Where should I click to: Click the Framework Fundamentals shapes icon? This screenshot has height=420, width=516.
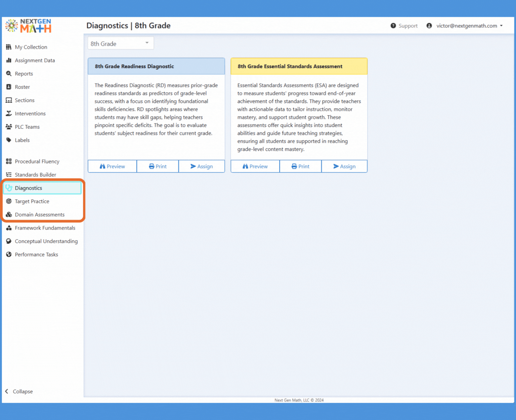[x=9, y=228]
